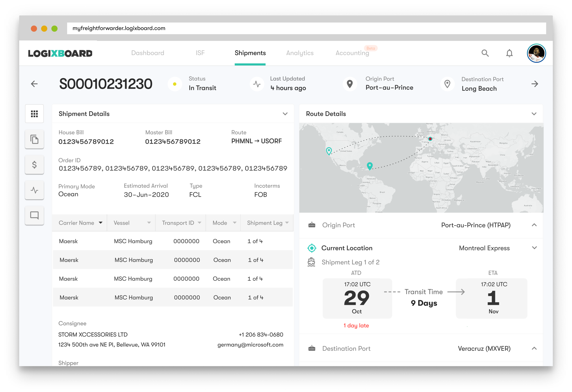Viewport: 572px width, 392px height.
Task: Toggle the Current Location section chevron
Action: pyautogui.click(x=534, y=248)
